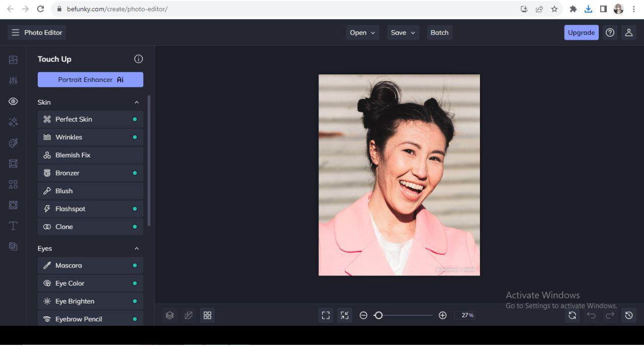Click the zoom out minus icon
This screenshot has width=644, height=362.
pyautogui.click(x=363, y=315)
